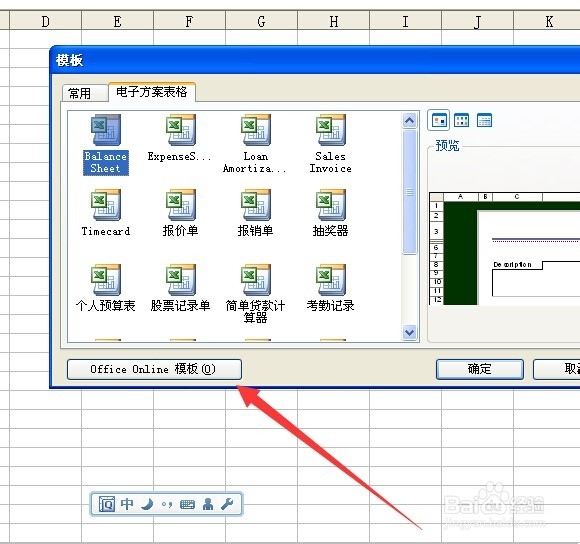This screenshot has height=544, width=580.
Task: Select column H header
Action: tap(333, 22)
